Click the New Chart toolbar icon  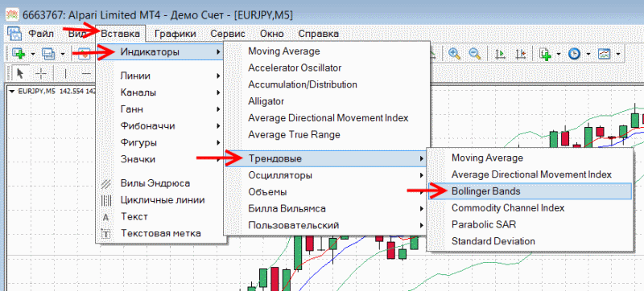[x=19, y=53]
